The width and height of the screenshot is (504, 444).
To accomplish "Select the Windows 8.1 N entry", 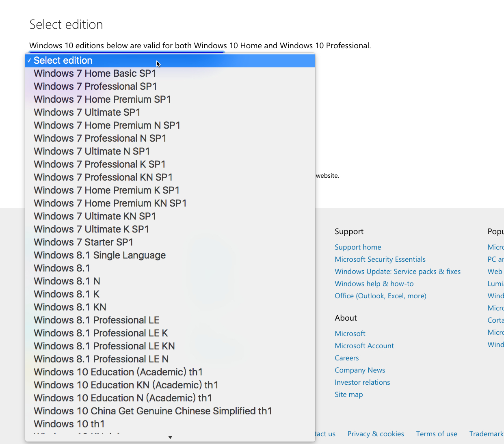I will click(170, 281).
